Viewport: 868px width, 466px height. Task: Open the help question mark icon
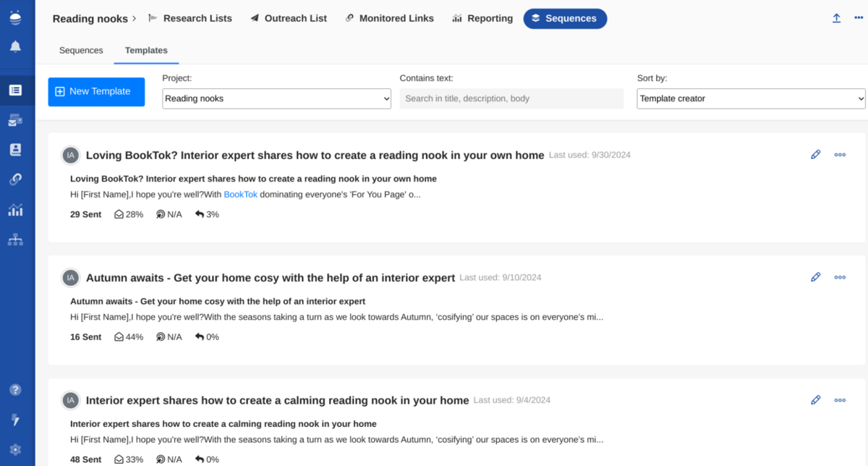[15, 390]
